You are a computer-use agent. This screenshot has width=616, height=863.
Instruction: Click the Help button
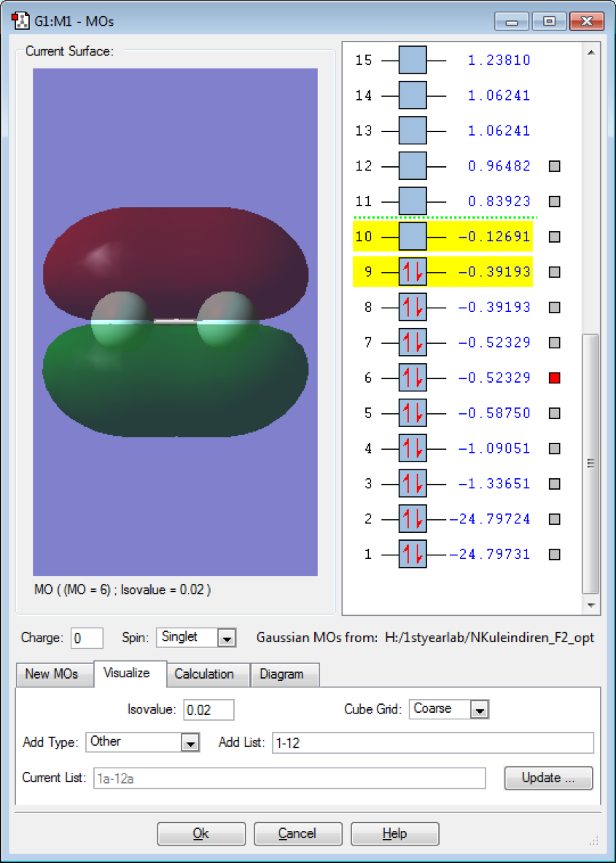click(394, 834)
